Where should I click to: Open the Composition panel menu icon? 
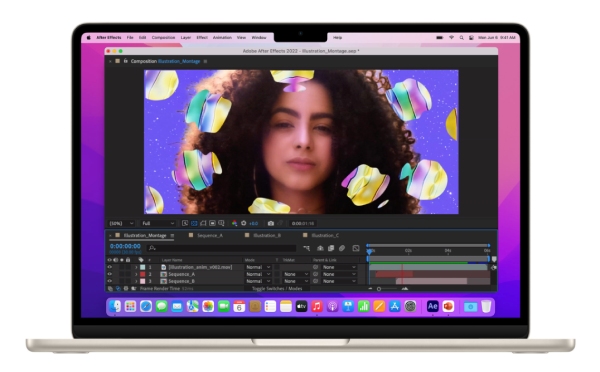[205, 61]
